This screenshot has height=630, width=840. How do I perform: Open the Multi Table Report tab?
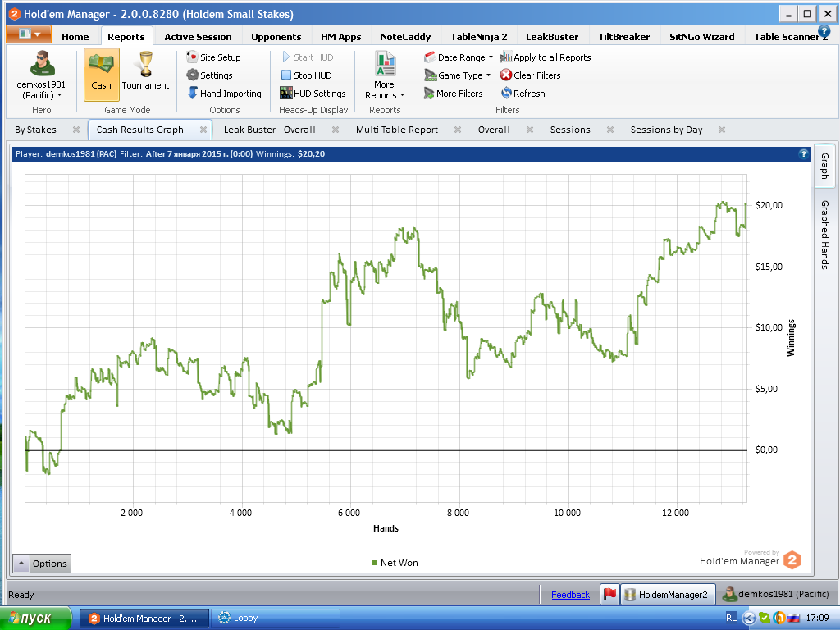click(397, 130)
